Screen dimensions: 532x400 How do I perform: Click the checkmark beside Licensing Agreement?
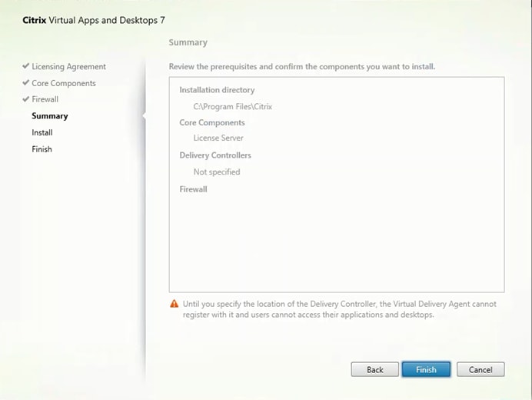click(26, 66)
